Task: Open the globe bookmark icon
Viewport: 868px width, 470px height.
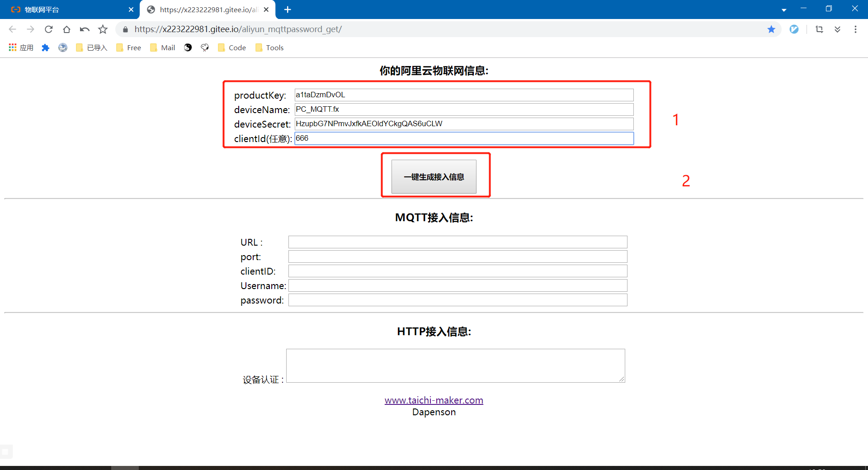Action: pyautogui.click(x=63, y=47)
